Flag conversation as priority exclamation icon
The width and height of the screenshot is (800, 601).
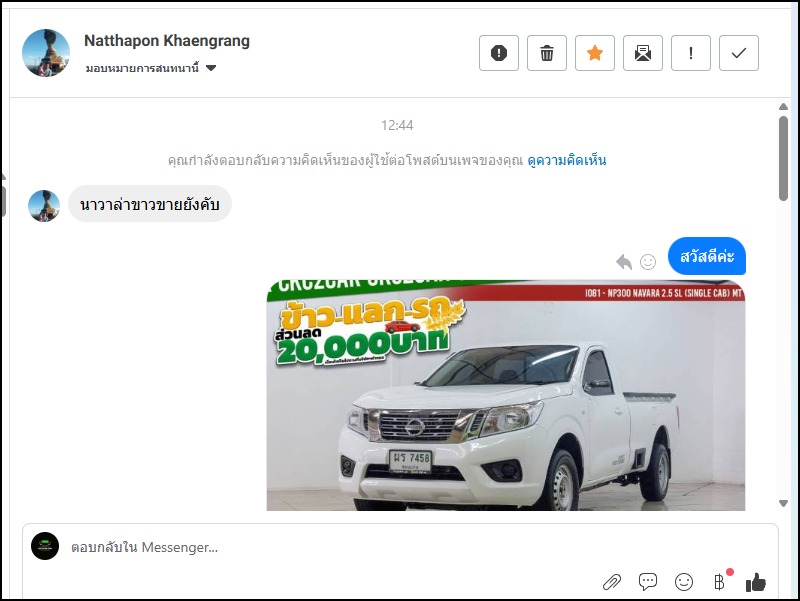(690, 53)
